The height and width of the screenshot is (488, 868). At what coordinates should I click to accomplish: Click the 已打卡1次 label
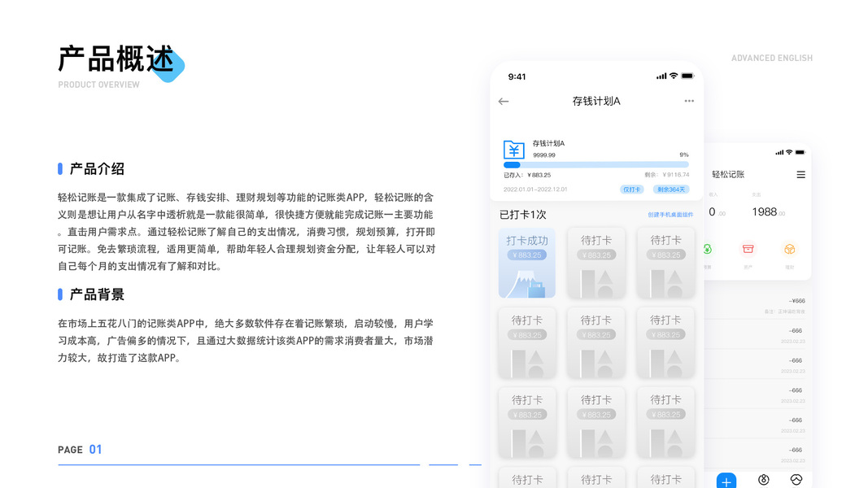pyautogui.click(x=522, y=215)
